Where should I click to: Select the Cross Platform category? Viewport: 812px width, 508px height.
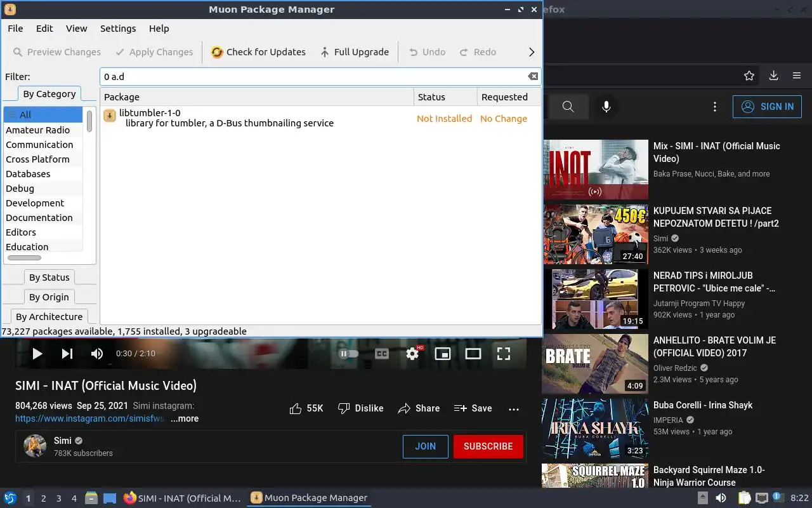(43, 159)
